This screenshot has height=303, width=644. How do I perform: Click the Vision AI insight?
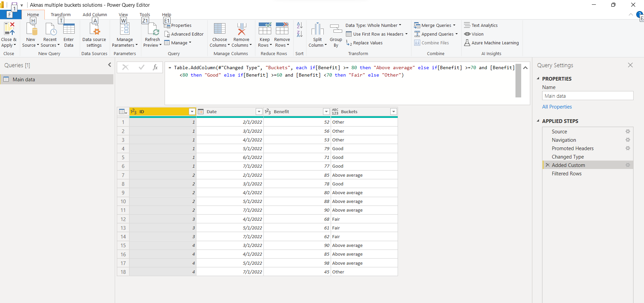(474, 34)
